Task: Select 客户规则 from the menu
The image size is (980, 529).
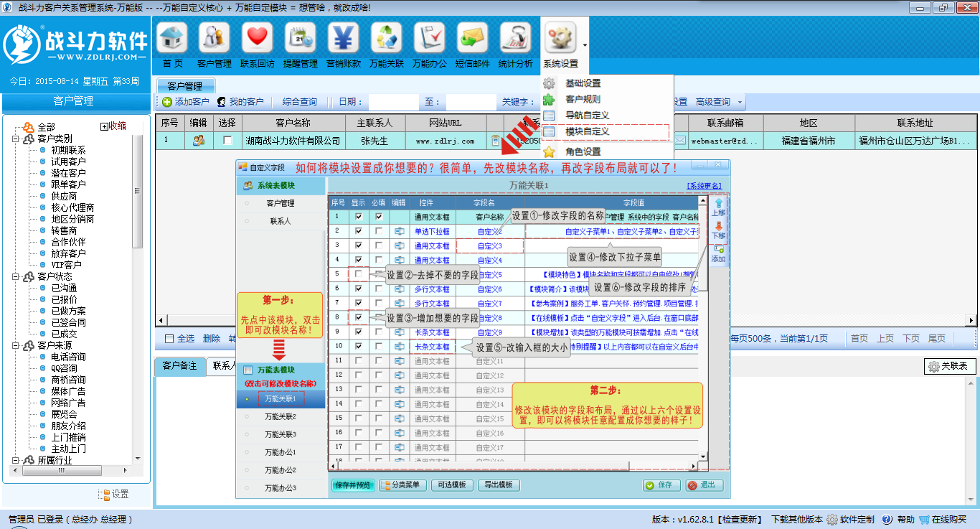Action: pyautogui.click(x=583, y=100)
